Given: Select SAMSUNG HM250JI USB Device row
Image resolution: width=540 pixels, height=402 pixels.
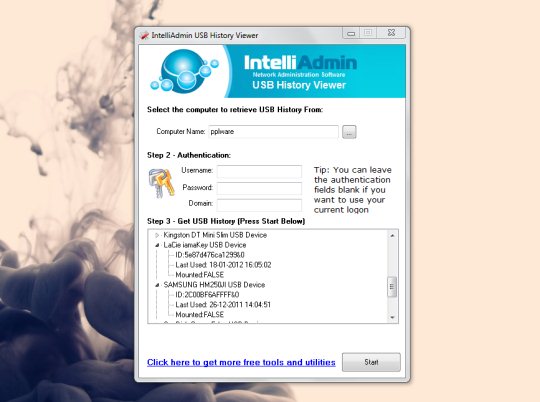Looking at the screenshot, I should pyautogui.click(x=214, y=285).
